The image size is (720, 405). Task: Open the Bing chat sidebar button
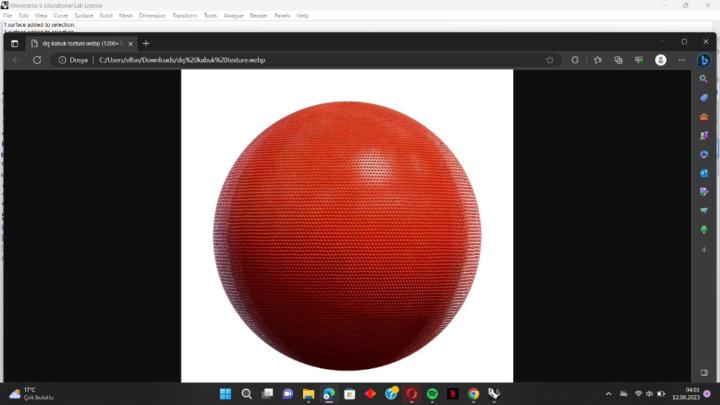tap(704, 60)
